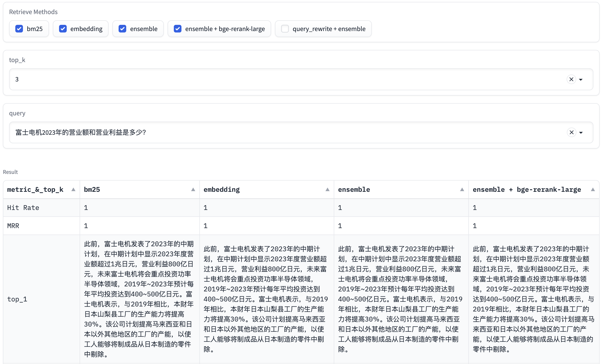Screen dimensions: 602x364
Task: Click the Retrieve Methods label
Action: [x=33, y=12]
